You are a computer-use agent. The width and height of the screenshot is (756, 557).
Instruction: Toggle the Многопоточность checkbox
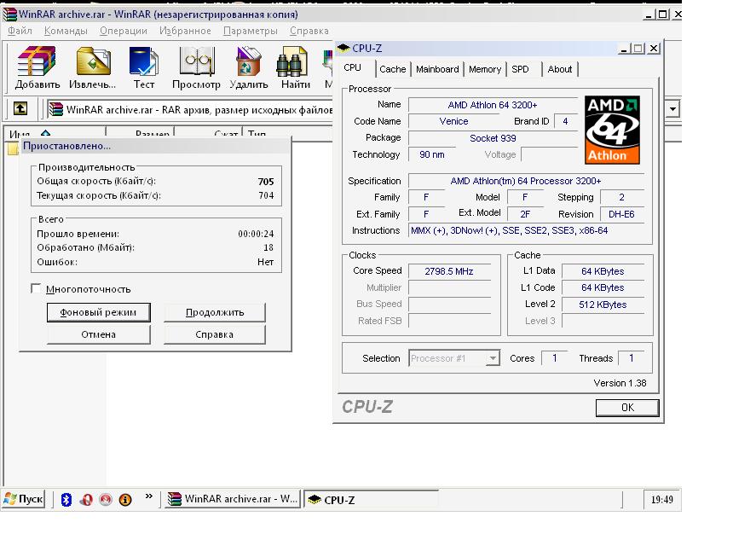(x=36, y=288)
